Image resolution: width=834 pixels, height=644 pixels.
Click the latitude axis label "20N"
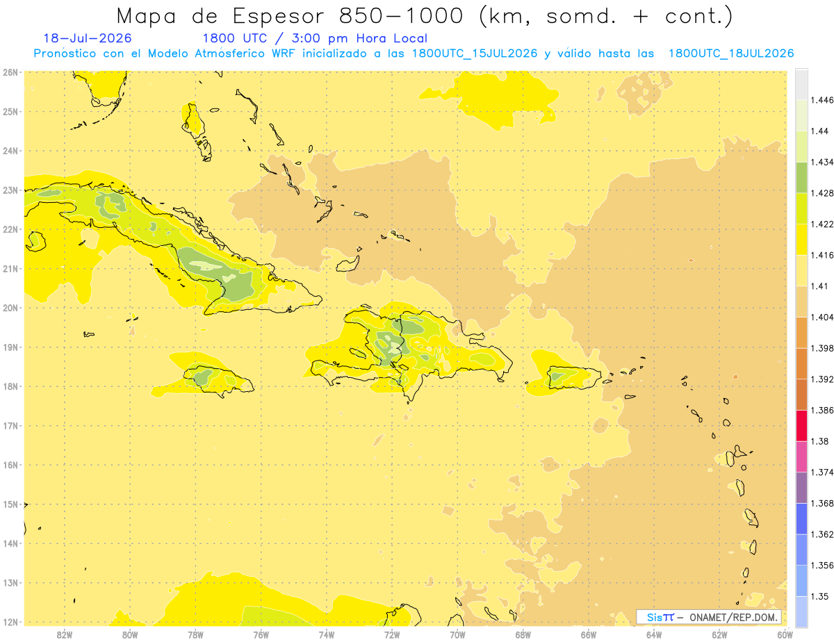[x=10, y=308]
